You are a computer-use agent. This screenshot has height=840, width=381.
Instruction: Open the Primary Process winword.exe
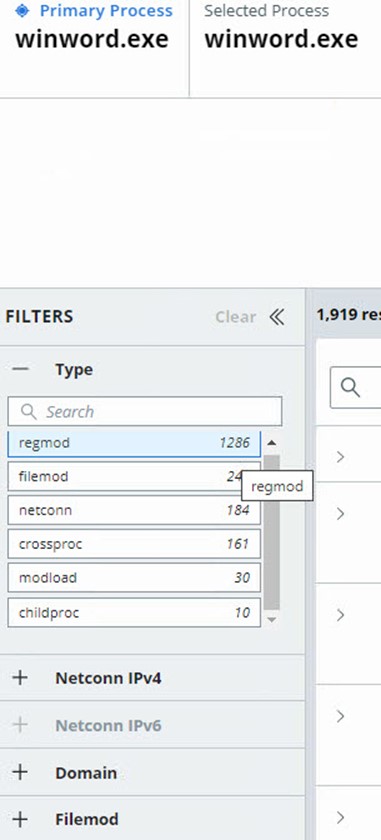(x=92, y=39)
